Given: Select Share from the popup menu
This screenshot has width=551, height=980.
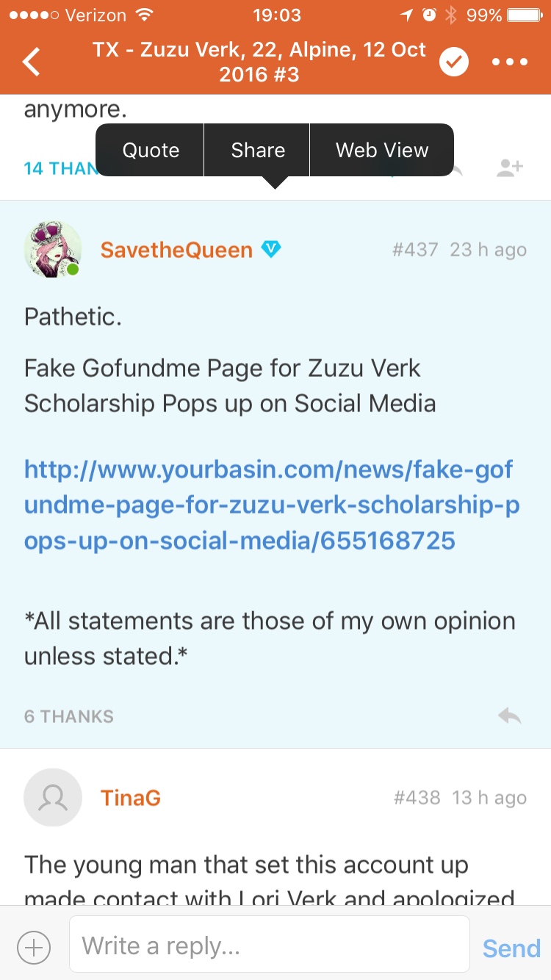Looking at the screenshot, I should click(257, 150).
